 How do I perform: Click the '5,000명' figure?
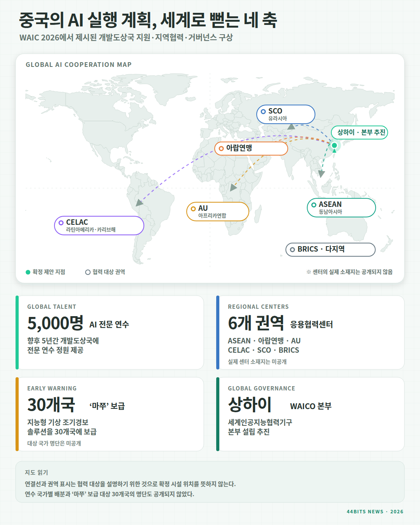pyautogui.click(x=55, y=323)
